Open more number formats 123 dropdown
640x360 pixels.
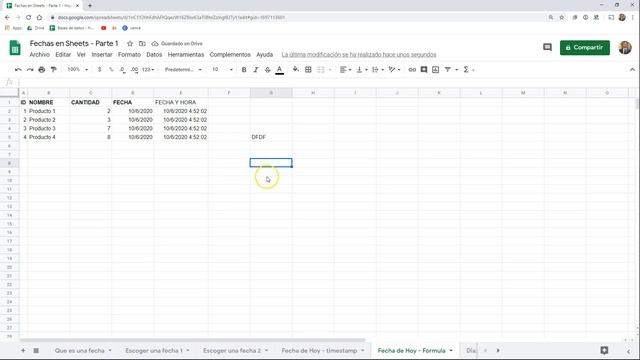[148, 70]
